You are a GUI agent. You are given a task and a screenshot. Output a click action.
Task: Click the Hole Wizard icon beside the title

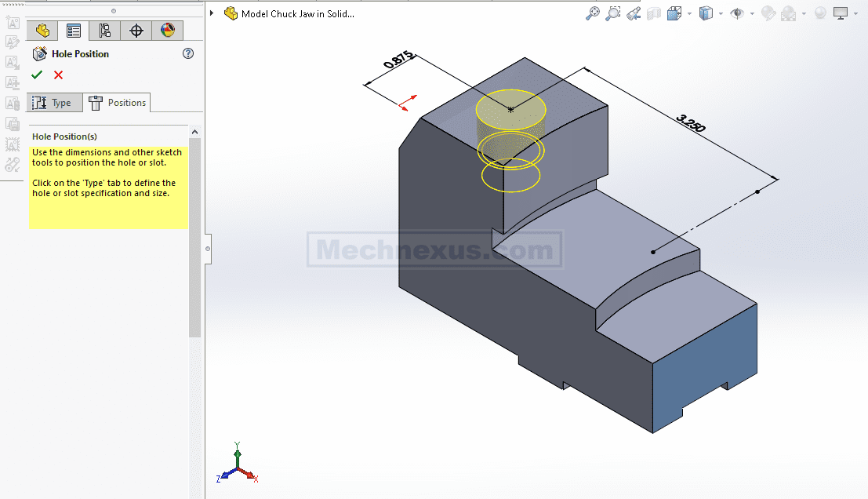click(x=40, y=53)
